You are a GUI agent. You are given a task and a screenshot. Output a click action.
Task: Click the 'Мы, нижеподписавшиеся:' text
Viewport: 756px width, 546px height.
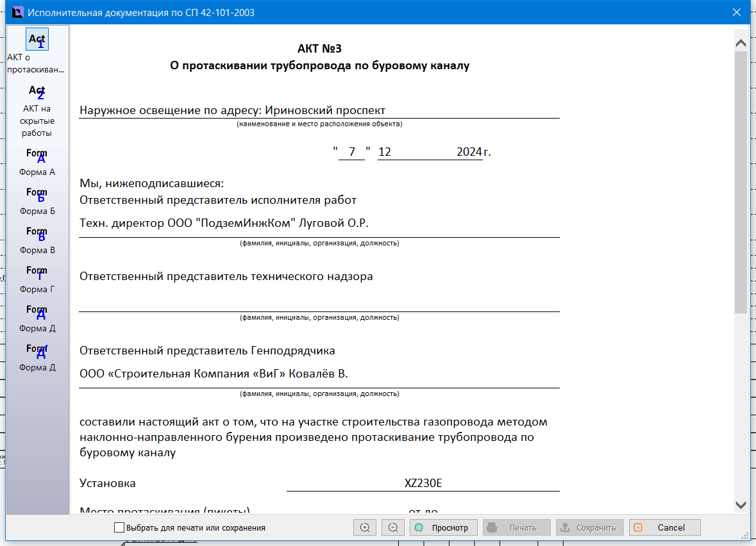click(x=152, y=184)
